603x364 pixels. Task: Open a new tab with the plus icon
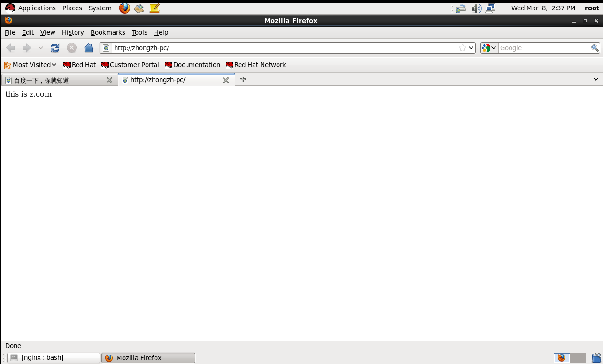tap(243, 79)
